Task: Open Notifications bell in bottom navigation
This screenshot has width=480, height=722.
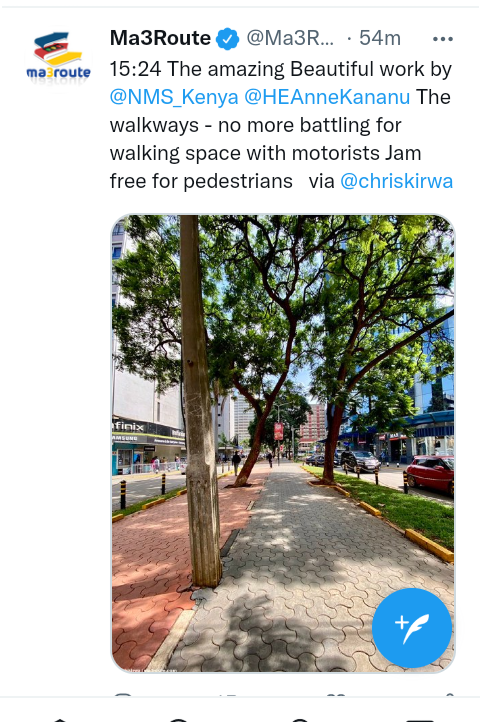Action: (x=300, y=718)
